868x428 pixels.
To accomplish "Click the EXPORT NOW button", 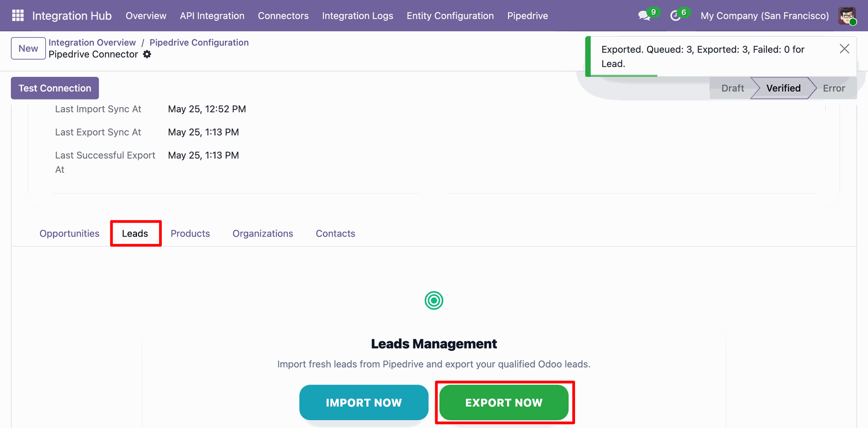I will [504, 403].
